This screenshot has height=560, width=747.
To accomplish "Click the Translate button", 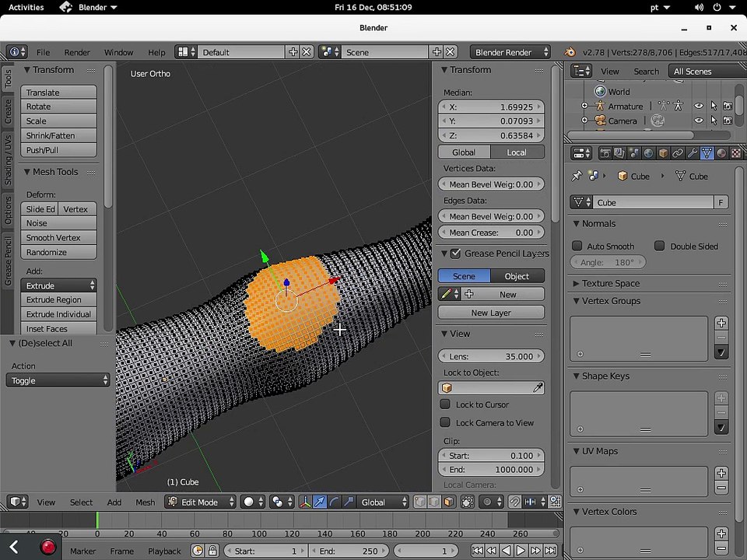I will click(x=58, y=92).
